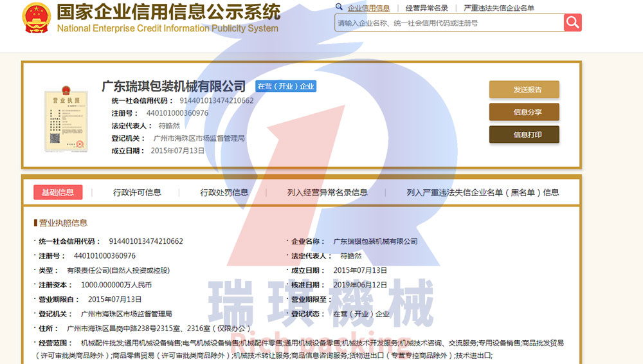Click the 信息打印 button
This screenshot has height=364, width=643.
point(524,134)
